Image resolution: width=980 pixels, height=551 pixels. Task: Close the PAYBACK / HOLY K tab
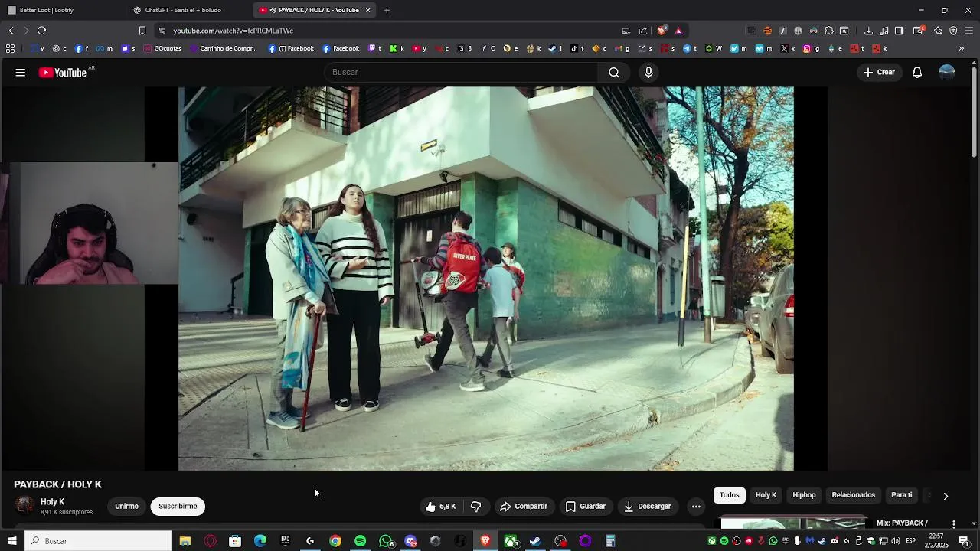click(367, 10)
